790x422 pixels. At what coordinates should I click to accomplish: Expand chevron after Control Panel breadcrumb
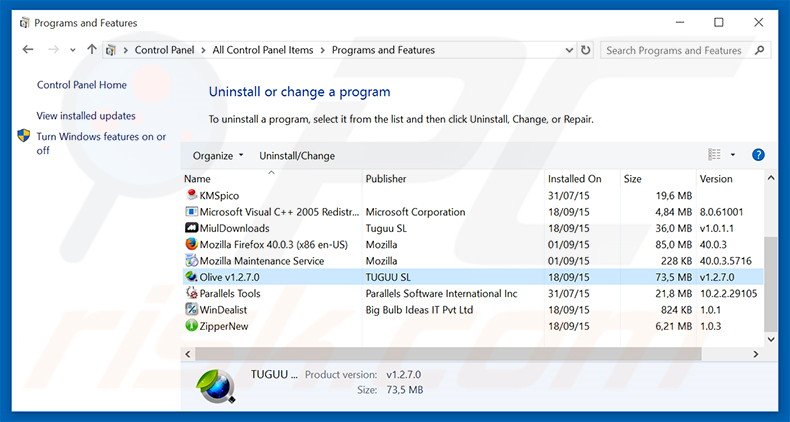[x=204, y=50]
